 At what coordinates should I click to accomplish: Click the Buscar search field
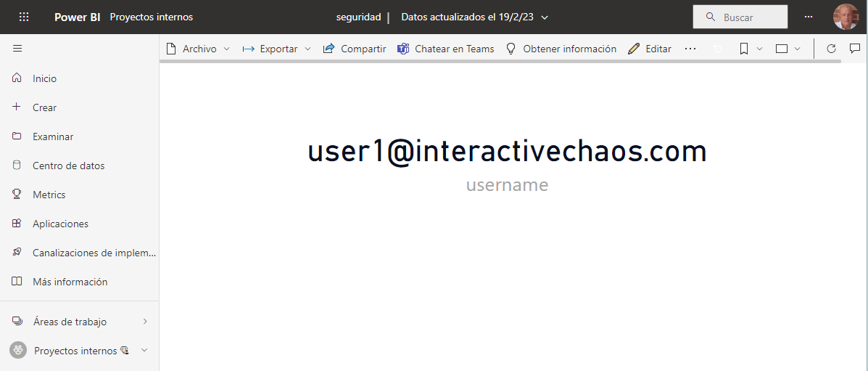coord(740,17)
